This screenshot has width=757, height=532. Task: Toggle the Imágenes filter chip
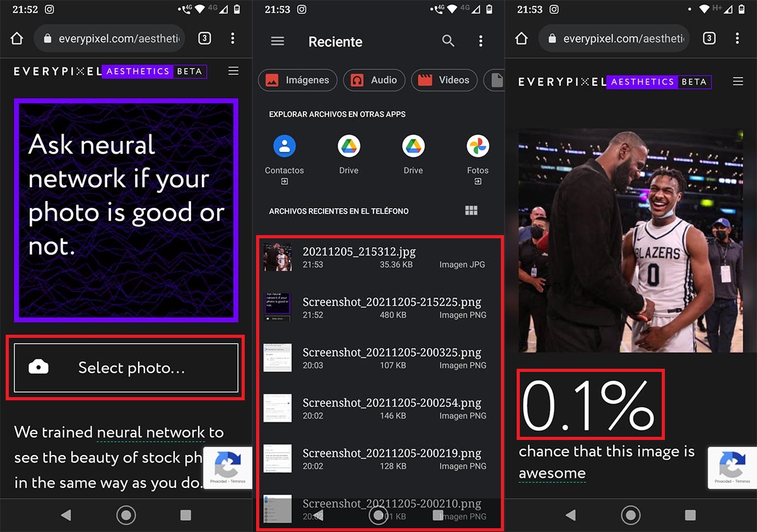(x=297, y=80)
